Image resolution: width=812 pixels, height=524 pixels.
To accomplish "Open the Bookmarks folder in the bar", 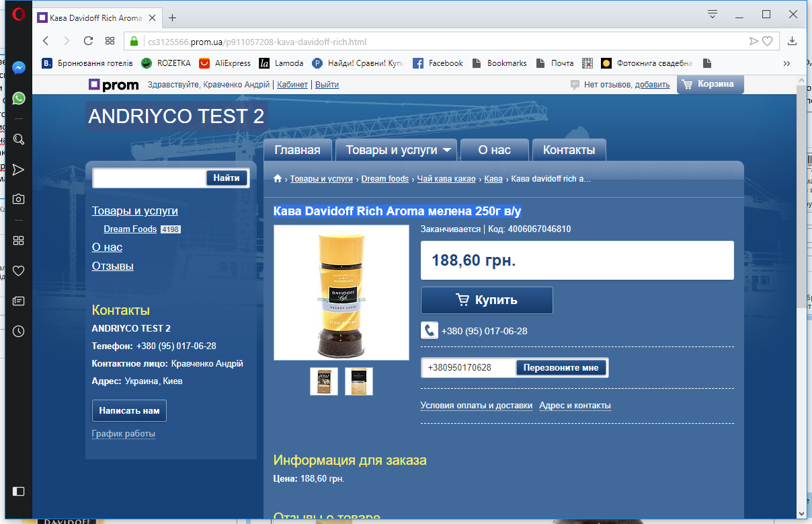I will pos(499,63).
